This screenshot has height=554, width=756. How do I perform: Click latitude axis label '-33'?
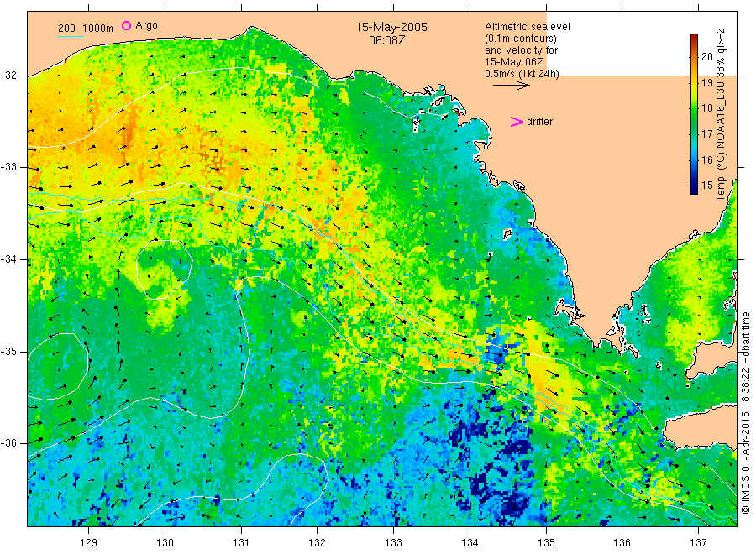8,167
